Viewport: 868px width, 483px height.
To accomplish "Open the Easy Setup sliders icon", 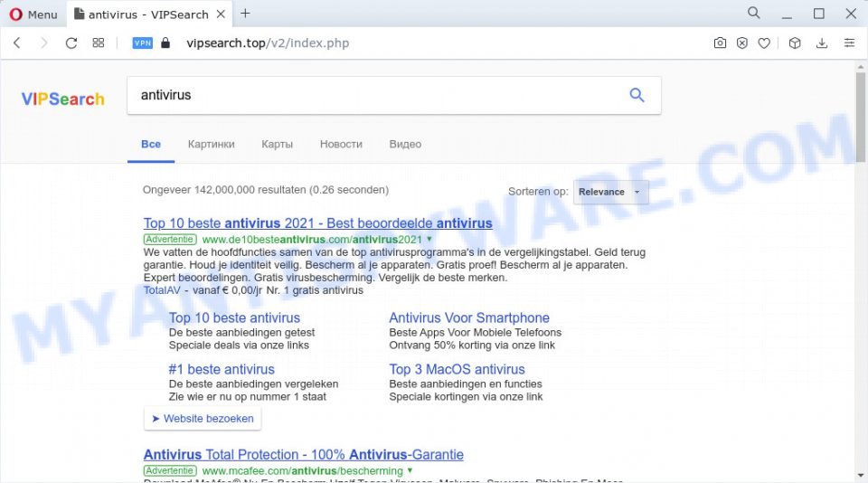I will click(849, 43).
